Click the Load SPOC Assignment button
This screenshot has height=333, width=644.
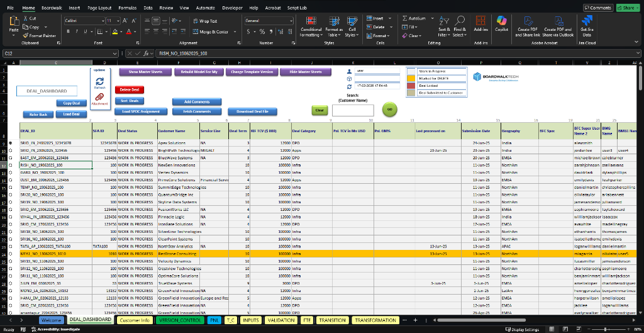[141, 111]
